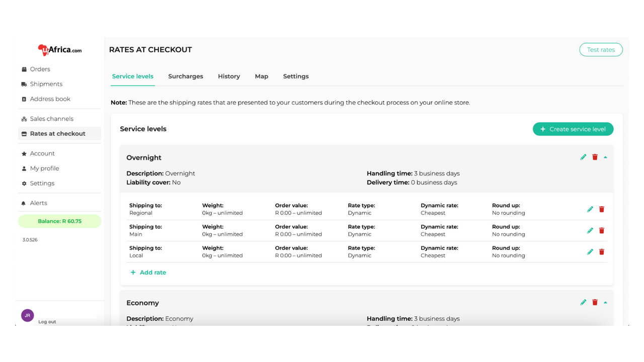This screenshot has height=362, width=644.
Task: Create a new service level
Action: click(573, 129)
